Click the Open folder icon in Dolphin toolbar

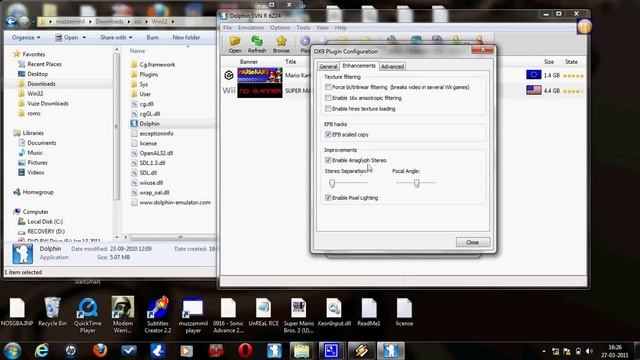235,41
